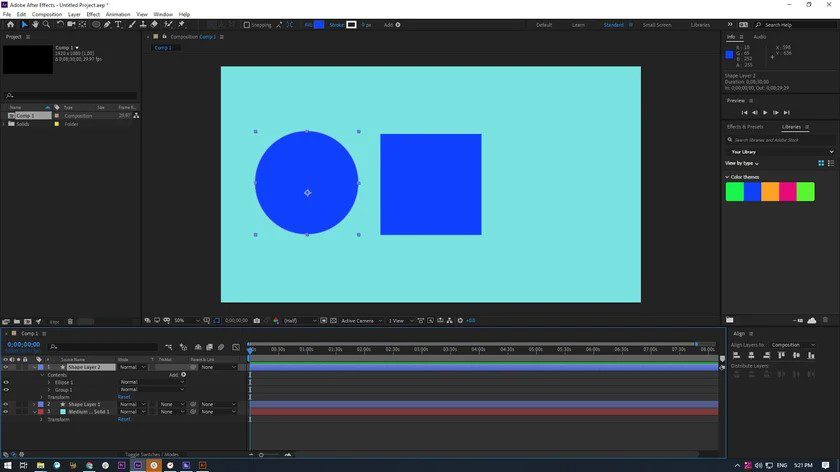Hide the Medium Solid 1 layer

(6, 411)
